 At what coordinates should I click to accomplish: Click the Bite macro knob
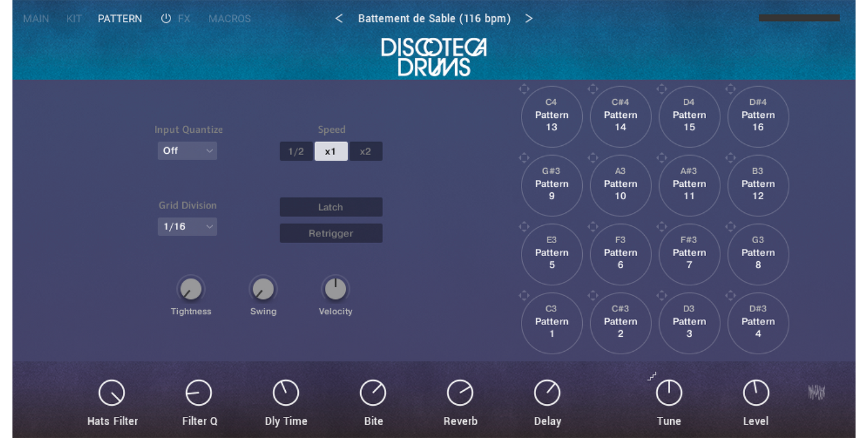point(373,393)
